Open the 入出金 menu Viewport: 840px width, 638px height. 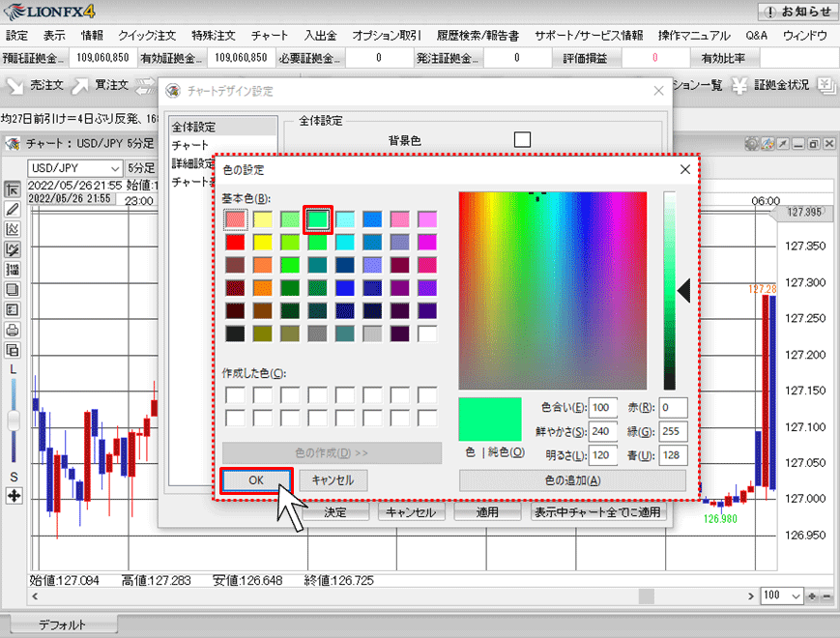coord(320,36)
